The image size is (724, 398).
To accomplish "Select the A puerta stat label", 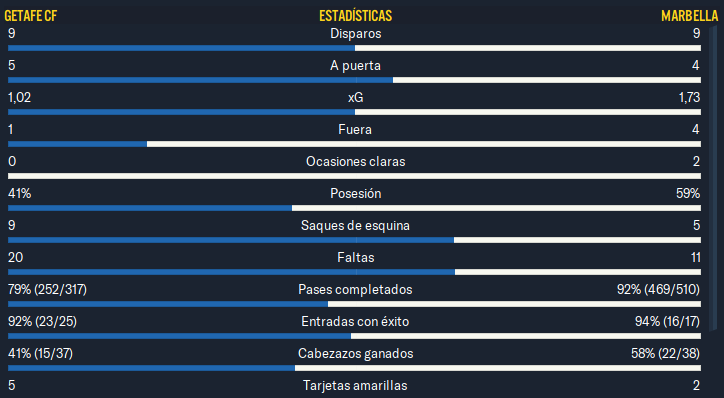I will (x=356, y=66).
